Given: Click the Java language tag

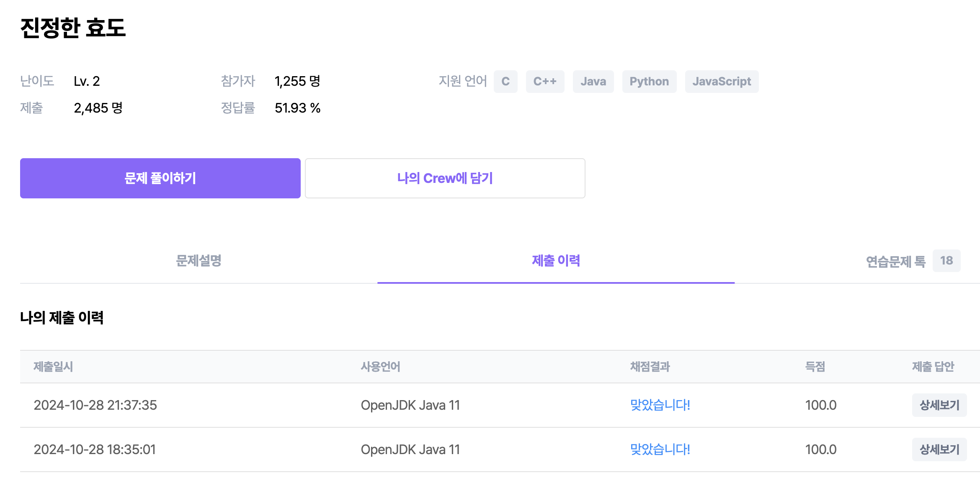Looking at the screenshot, I should (593, 82).
